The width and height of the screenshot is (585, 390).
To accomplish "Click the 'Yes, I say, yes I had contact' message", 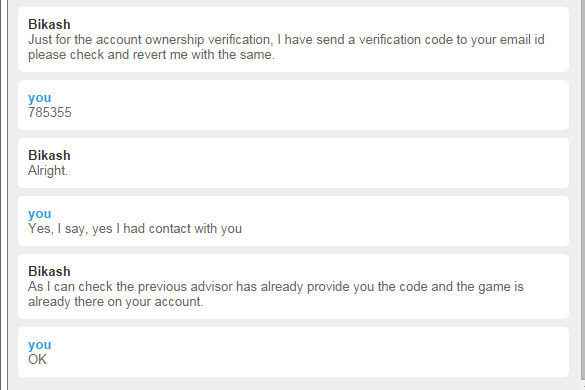I will [x=135, y=228].
